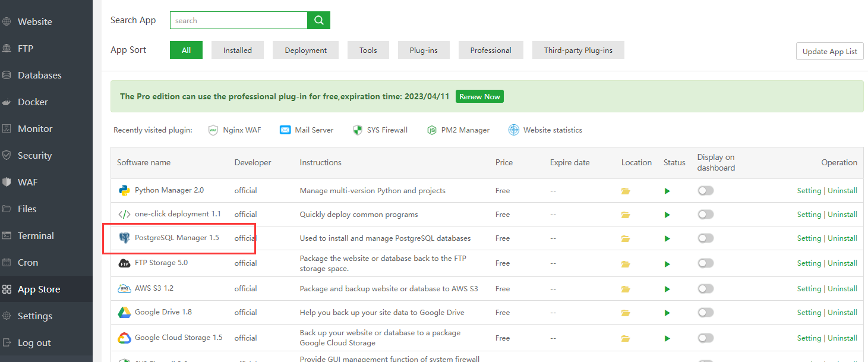Click the Update App List button
Screen dimensions: 868x362
tap(829, 51)
